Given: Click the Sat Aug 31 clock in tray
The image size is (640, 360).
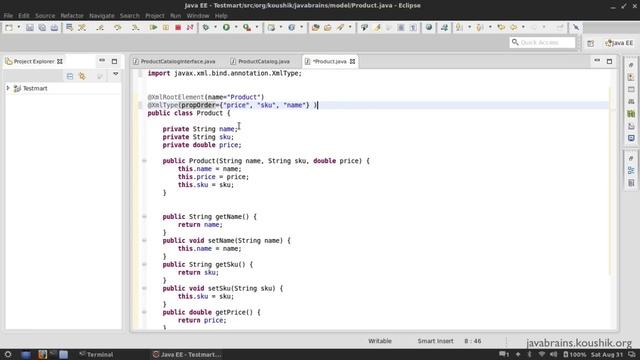Looking at the screenshot, I should point(607,354).
